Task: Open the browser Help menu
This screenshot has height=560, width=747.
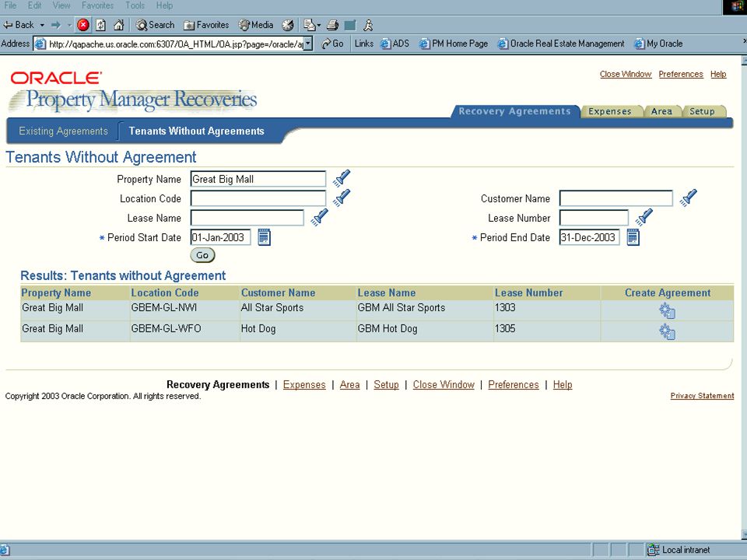Action: click(164, 5)
